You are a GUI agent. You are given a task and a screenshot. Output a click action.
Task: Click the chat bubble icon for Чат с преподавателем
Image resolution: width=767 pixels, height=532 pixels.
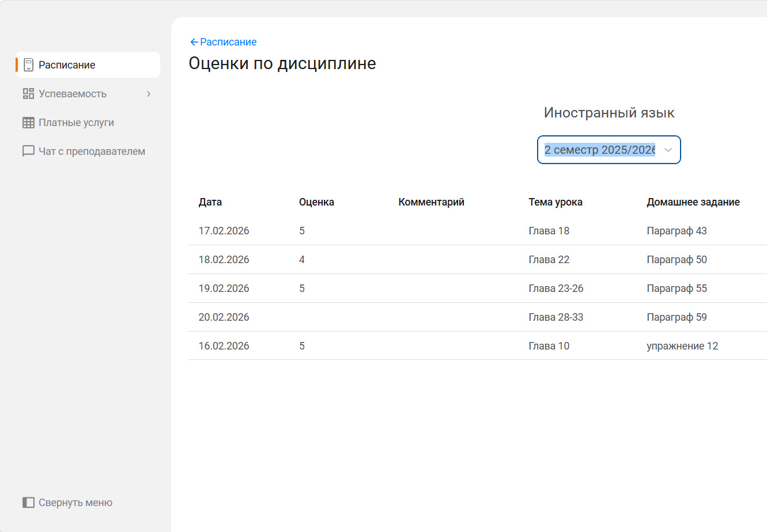(x=28, y=151)
